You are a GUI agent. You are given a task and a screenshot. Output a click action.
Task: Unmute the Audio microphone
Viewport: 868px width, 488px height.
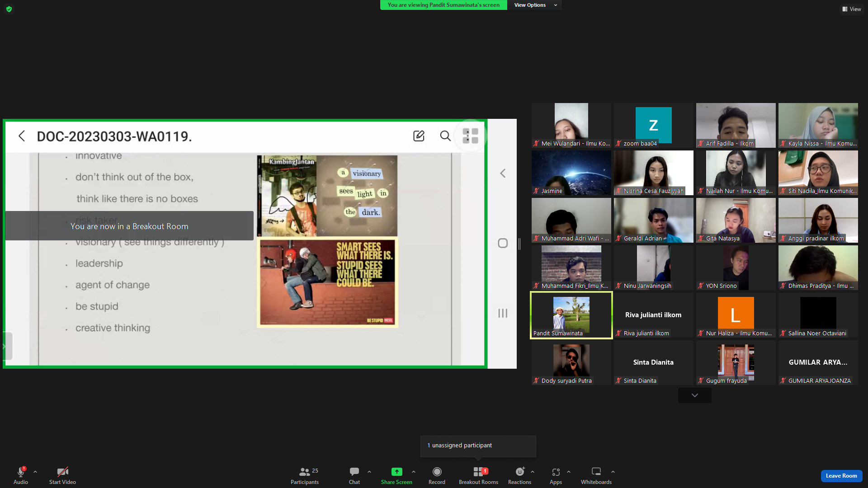[21, 475]
